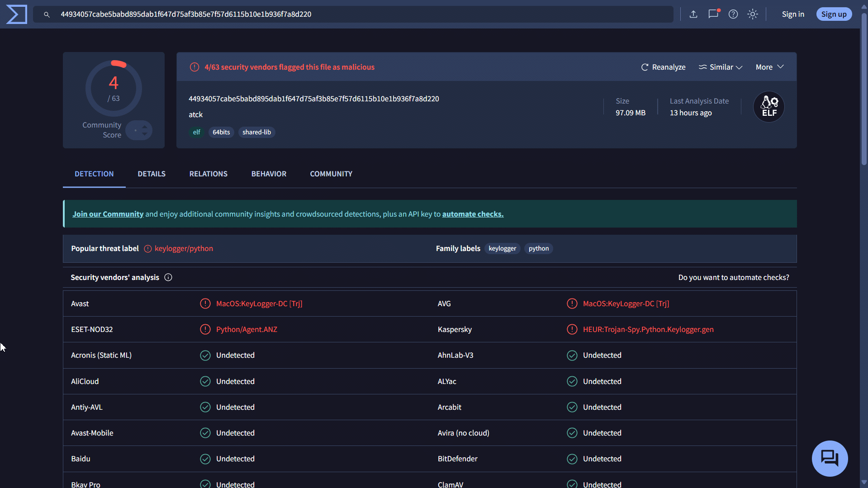Open the floating chat bubble
This screenshot has height=488, width=868.
click(x=830, y=458)
